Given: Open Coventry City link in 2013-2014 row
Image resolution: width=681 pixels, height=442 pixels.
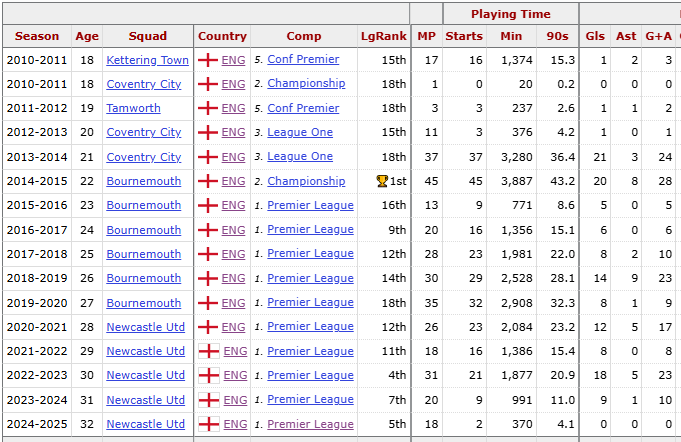Looking at the screenshot, I should click(144, 157).
